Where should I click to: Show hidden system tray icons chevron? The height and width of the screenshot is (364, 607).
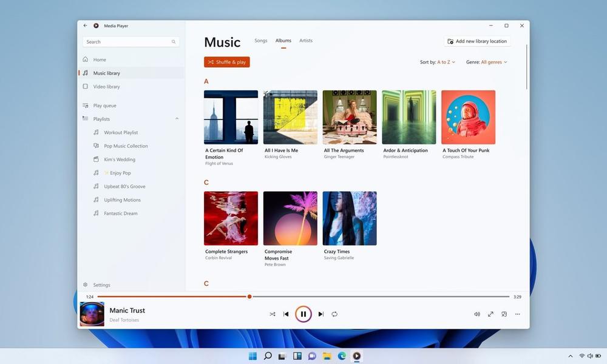click(570, 356)
